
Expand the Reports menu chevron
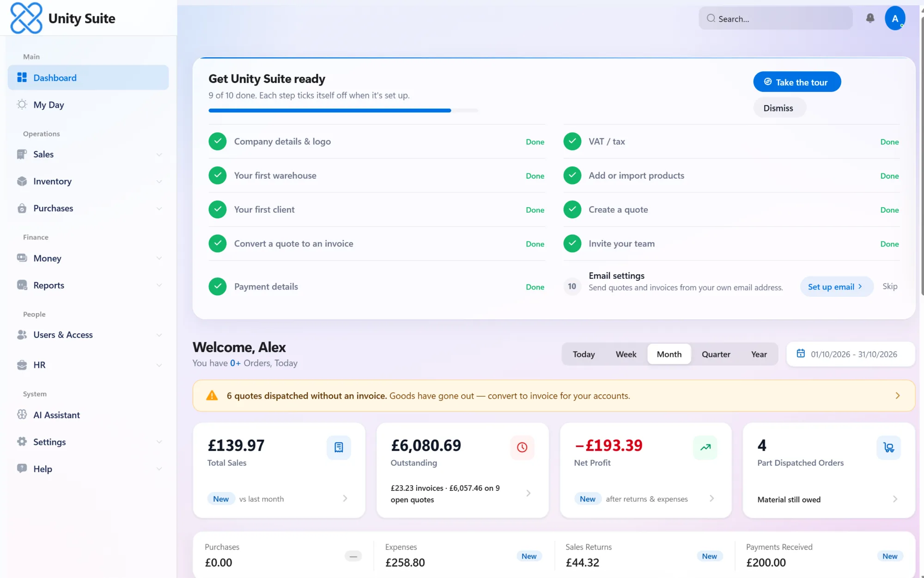[159, 285]
